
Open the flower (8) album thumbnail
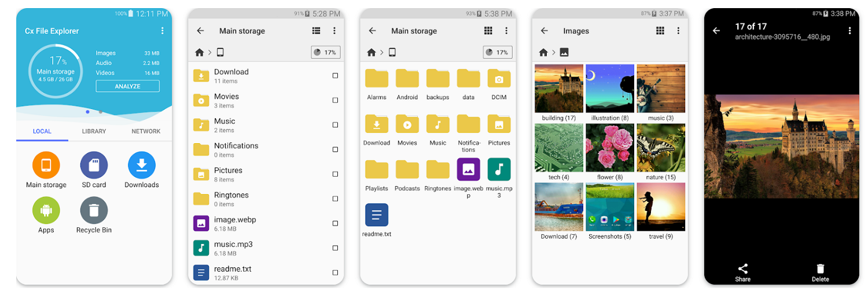[610, 148]
